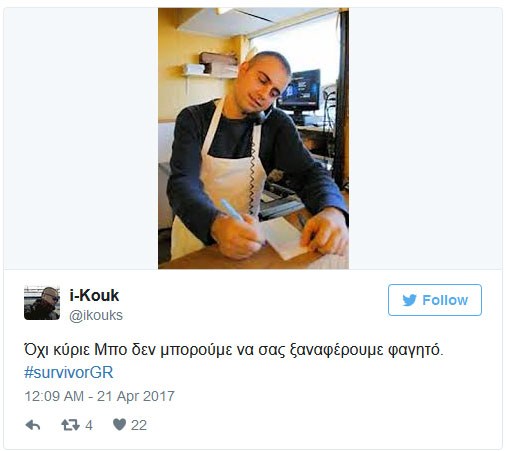Click the white notepad in the photo
508x451 pixels.
pyautogui.click(x=286, y=239)
